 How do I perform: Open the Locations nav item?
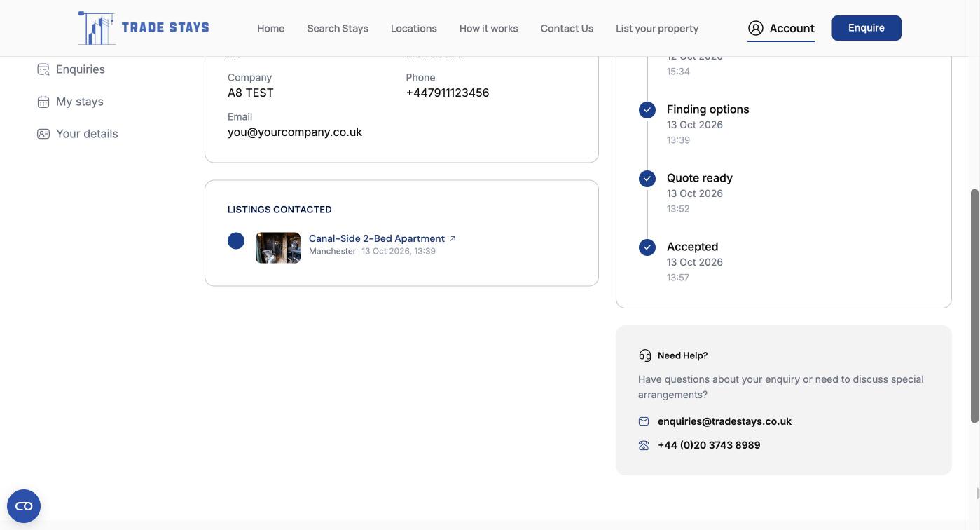414,28
